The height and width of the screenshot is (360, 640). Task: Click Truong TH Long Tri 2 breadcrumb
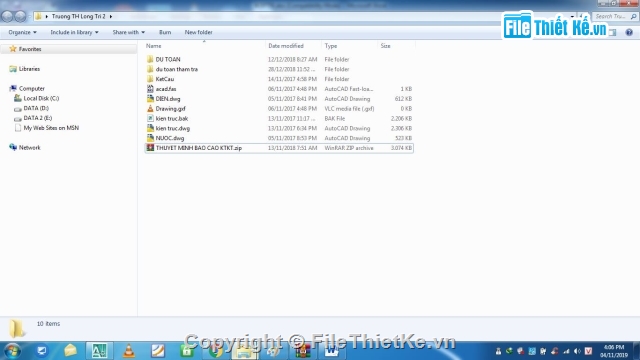click(x=78, y=16)
